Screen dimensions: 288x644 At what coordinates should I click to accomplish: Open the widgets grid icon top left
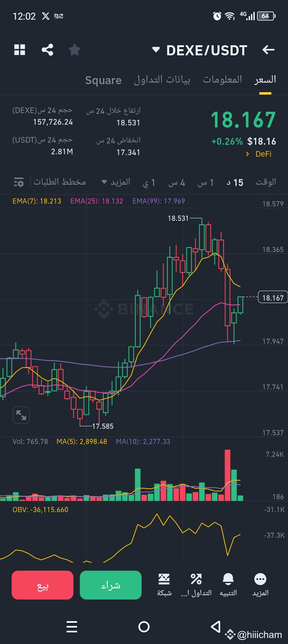(19, 50)
